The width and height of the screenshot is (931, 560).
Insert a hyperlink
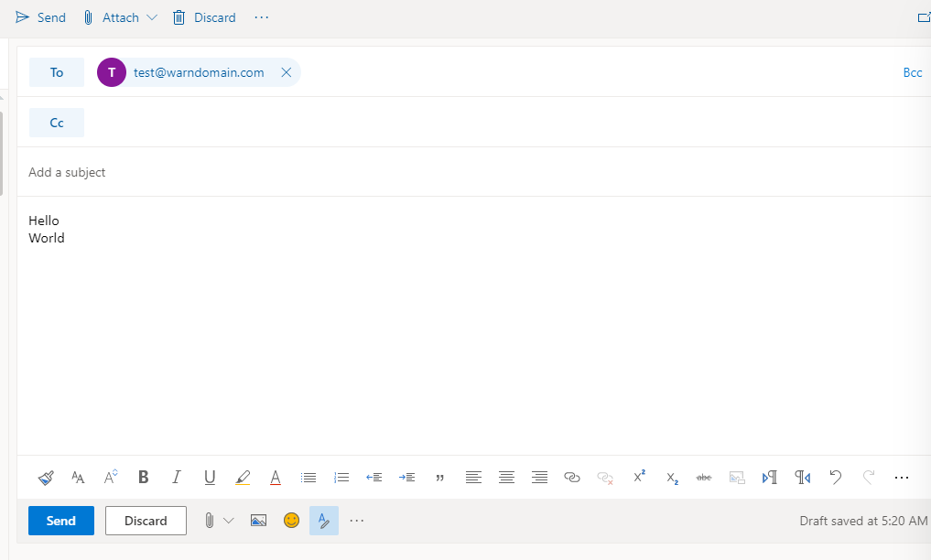pyautogui.click(x=572, y=477)
